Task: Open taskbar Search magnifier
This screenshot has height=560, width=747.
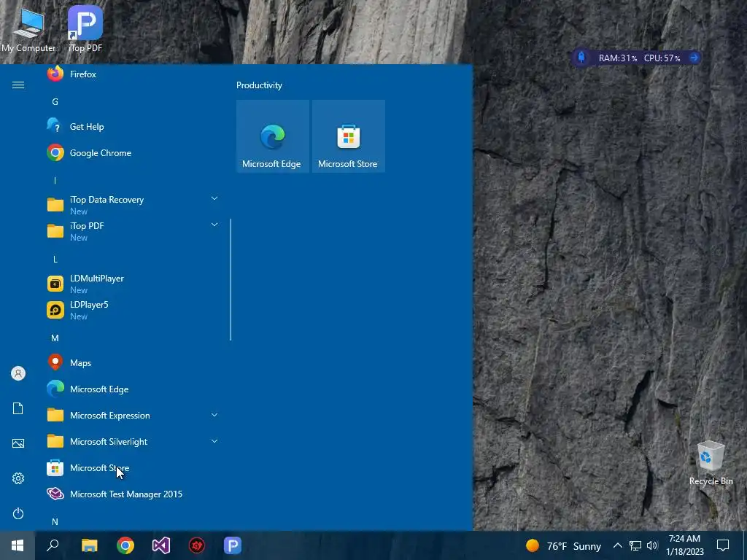Action: point(53,545)
